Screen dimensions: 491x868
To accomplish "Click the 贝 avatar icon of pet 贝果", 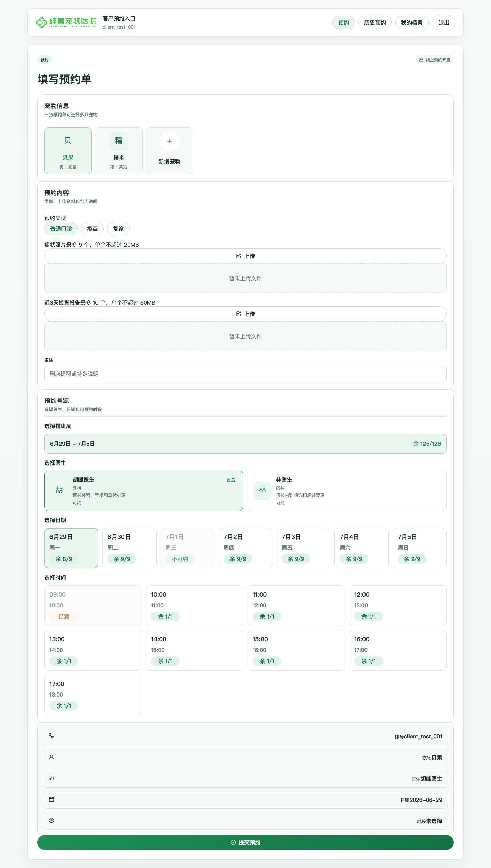I will tap(68, 141).
